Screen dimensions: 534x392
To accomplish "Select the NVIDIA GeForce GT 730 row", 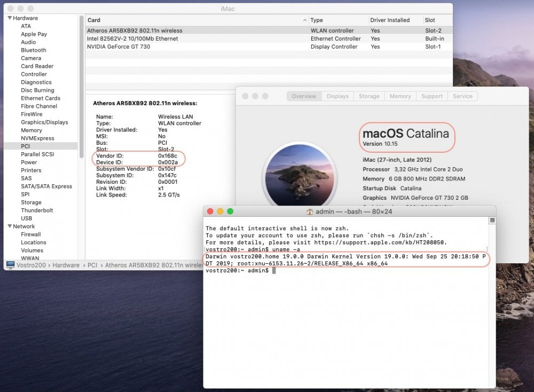I will click(119, 47).
